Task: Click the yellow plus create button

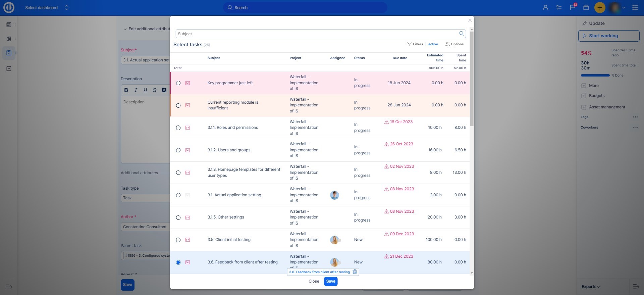Action: [600, 7]
